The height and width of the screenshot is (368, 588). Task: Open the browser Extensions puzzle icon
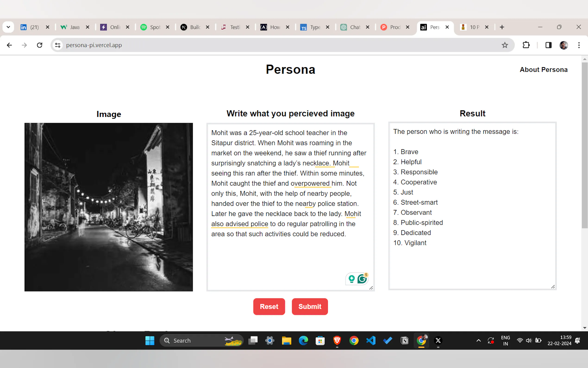[x=526, y=45]
